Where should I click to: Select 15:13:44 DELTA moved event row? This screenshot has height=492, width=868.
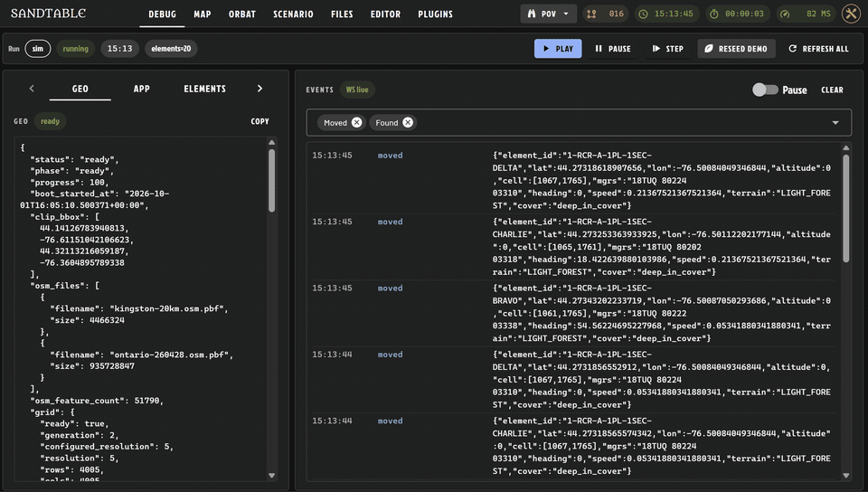point(571,380)
